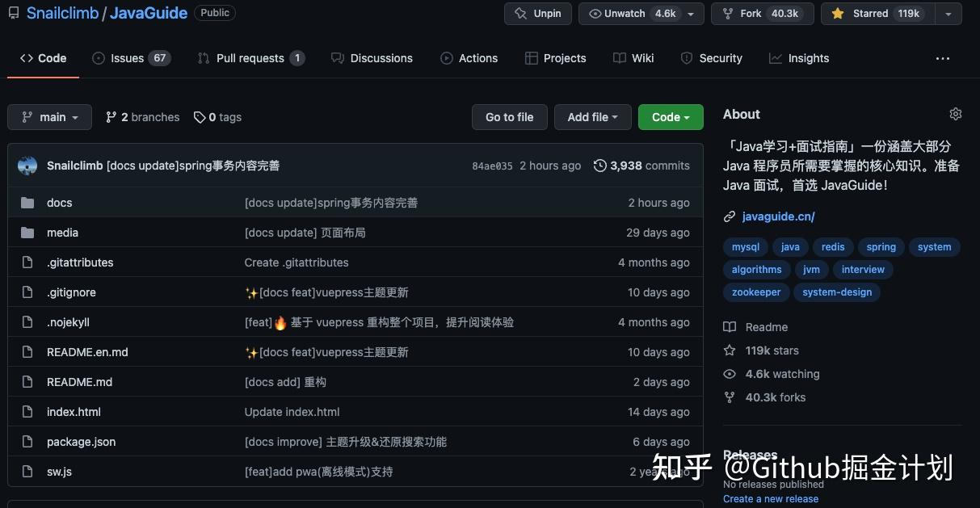
Task: Select the spring topic tag
Action: [880, 246]
